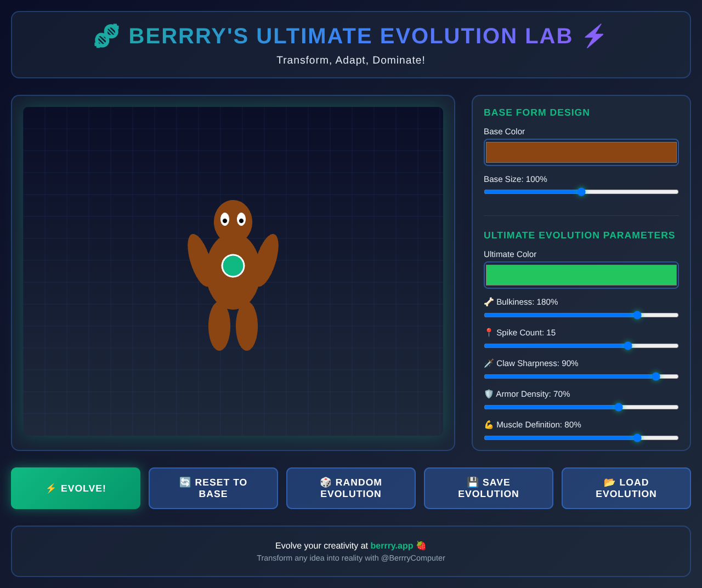Screen dimensions: 702x588
Task: Open the berrry.app link
Action: [392, 545]
